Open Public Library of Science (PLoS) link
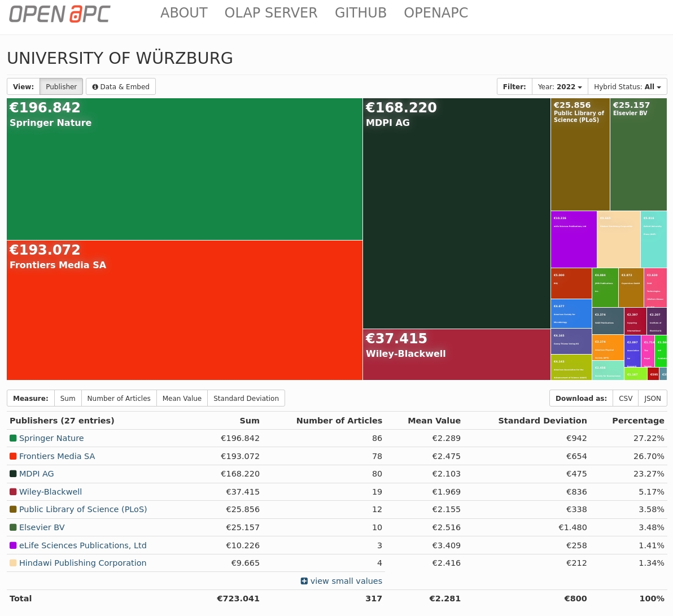The image size is (673, 616). click(x=83, y=509)
